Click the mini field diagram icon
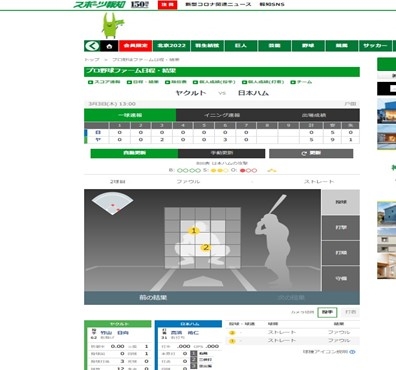396x370 pixels. tap(112, 204)
